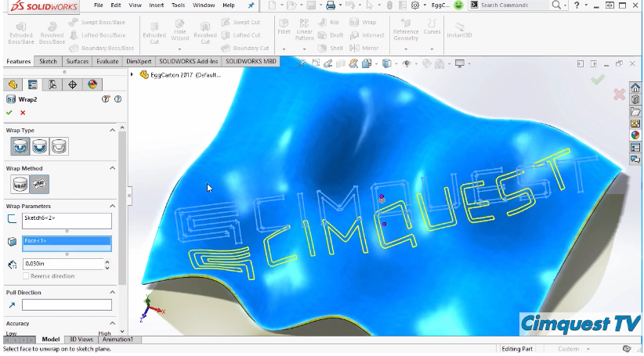Switch to the SOLIDWORKS Add-Ins tab
Image resolution: width=644 pixels, height=356 pixels.
(x=189, y=61)
